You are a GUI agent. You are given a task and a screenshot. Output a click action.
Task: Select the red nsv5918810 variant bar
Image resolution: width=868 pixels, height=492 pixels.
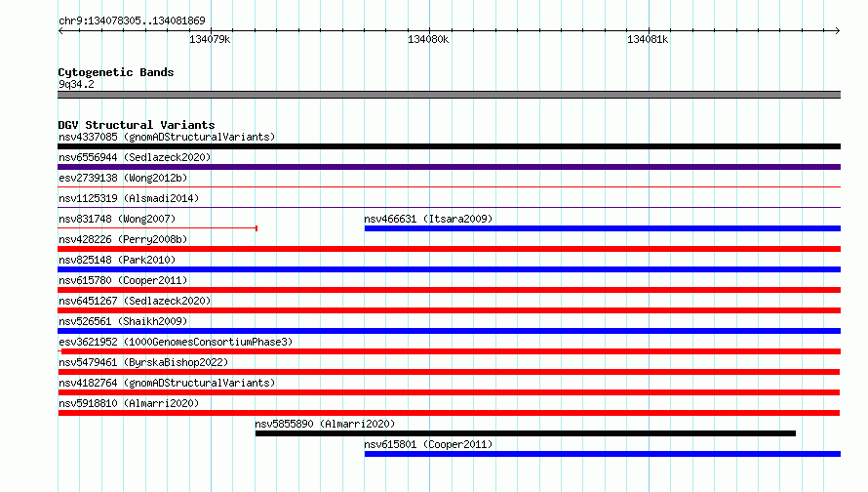[x=449, y=413]
